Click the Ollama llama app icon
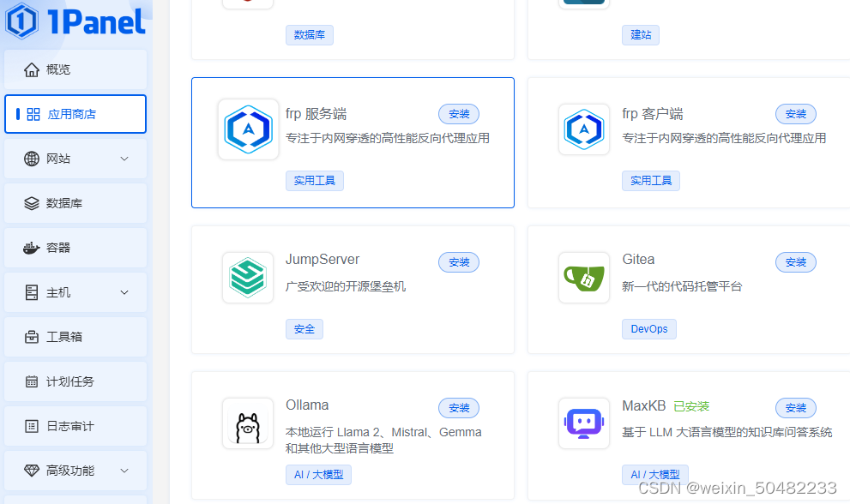Viewport: 850px width, 504px height. click(248, 423)
